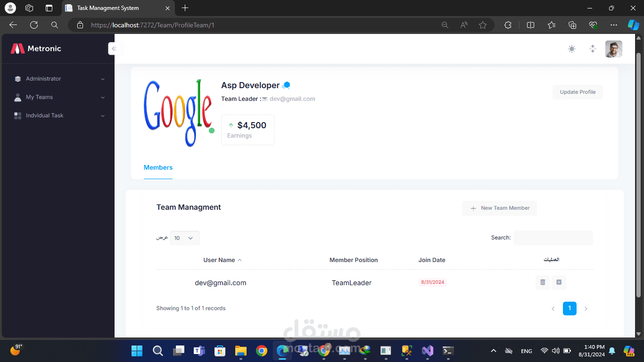This screenshot has width=644, height=362.
Task: Delete dev@gmail.com member with trash icon
Action: point(543,282)
